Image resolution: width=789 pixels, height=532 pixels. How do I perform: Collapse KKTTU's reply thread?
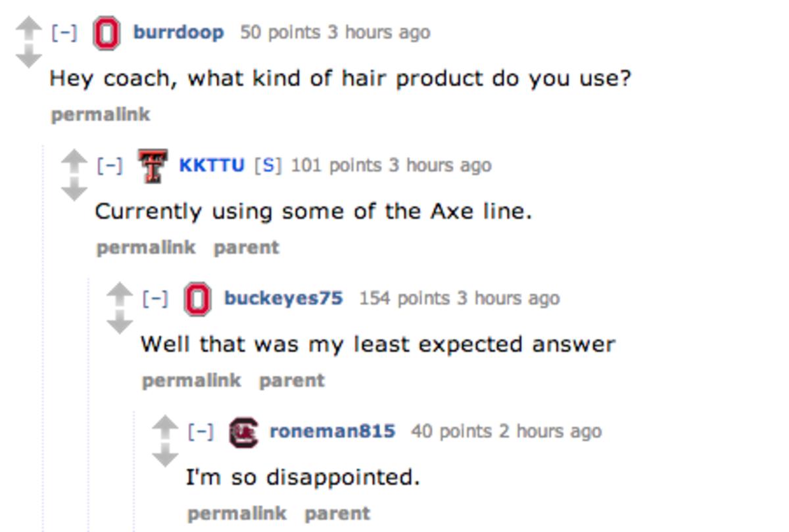coord(109,165)
